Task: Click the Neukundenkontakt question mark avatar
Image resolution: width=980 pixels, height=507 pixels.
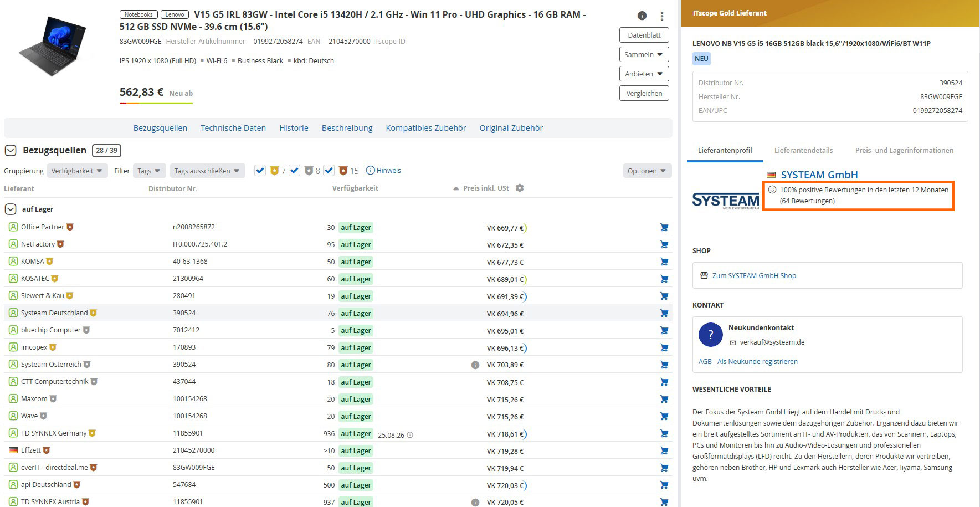Action: point(711,335)
